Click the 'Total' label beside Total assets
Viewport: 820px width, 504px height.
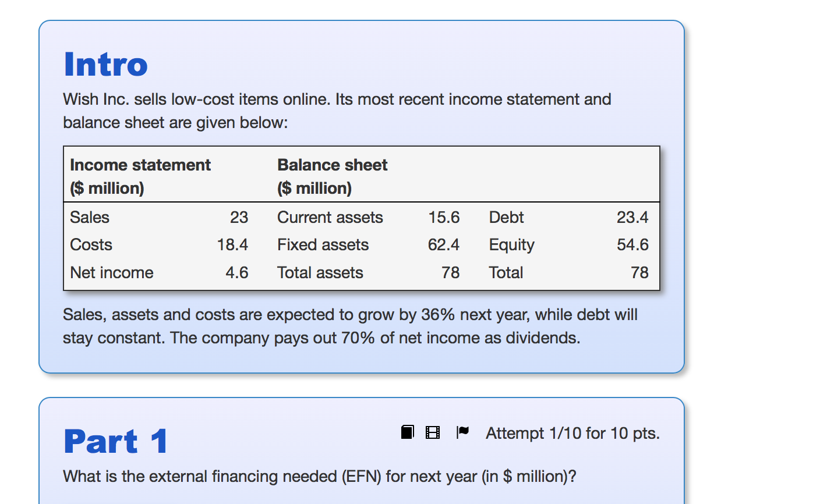tap(506, 272)
